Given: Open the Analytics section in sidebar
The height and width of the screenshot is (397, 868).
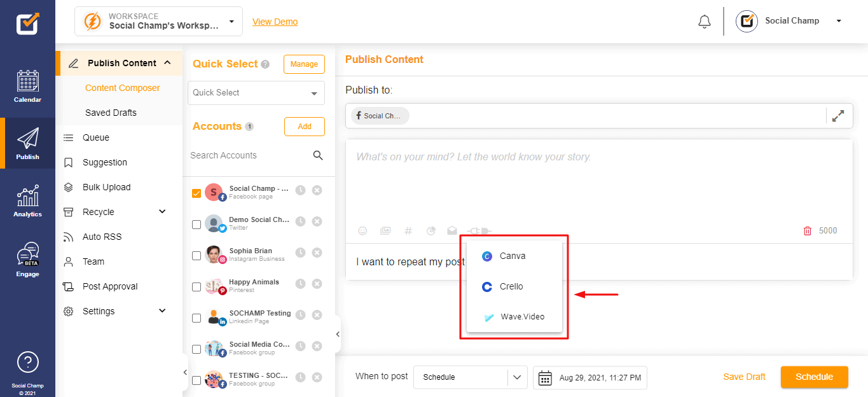Looking at the screenshot, I should (x=27, y=201).
